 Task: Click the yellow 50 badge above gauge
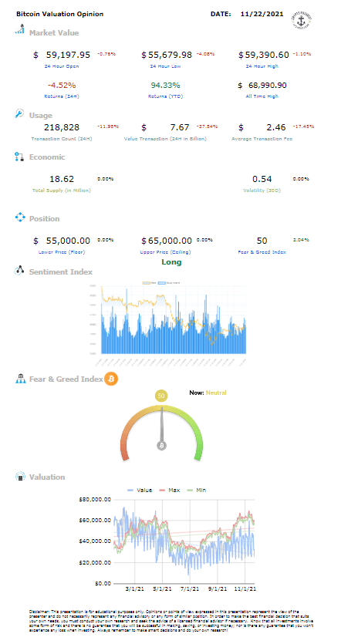pyautogui.click(x=161, y=396)
